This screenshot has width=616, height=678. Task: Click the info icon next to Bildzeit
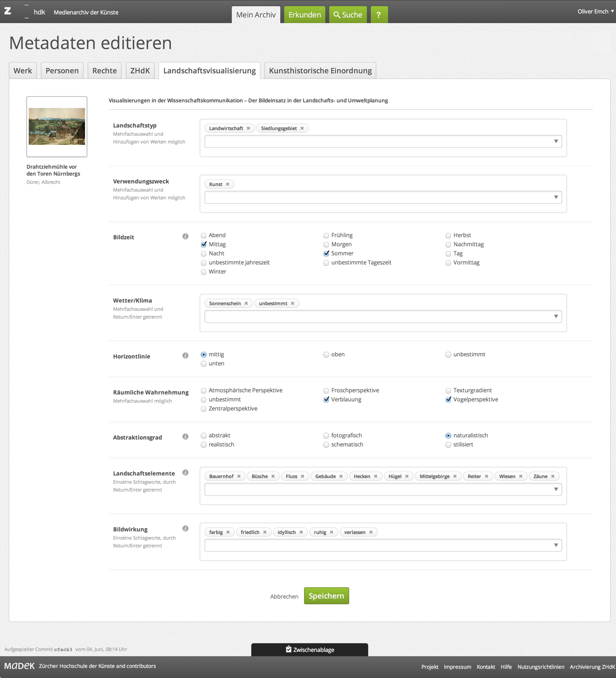(185, 236)
